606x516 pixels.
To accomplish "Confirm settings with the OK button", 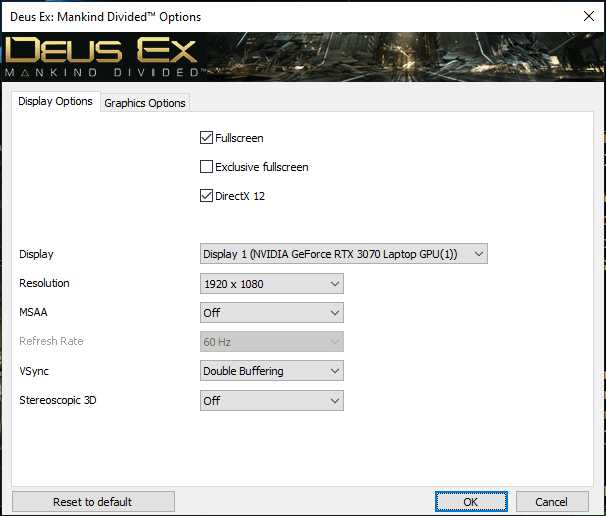I will point(471,502).
